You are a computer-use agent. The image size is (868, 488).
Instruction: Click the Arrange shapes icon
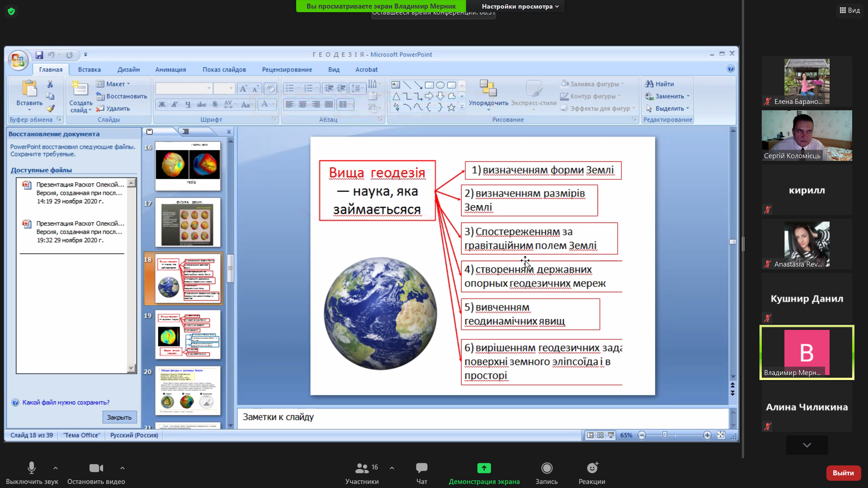[x=488, y=89]
